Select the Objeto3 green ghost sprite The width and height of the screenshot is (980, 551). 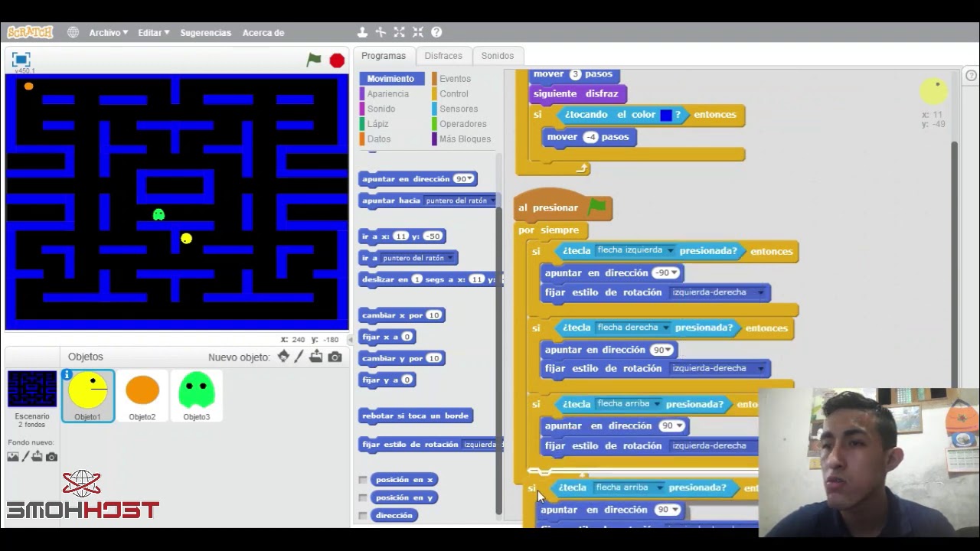tap(197, 396)
